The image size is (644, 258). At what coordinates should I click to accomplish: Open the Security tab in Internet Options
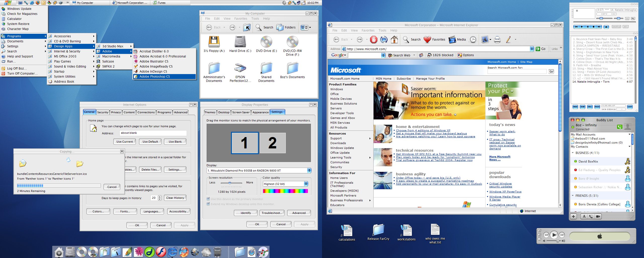(103, 112)
